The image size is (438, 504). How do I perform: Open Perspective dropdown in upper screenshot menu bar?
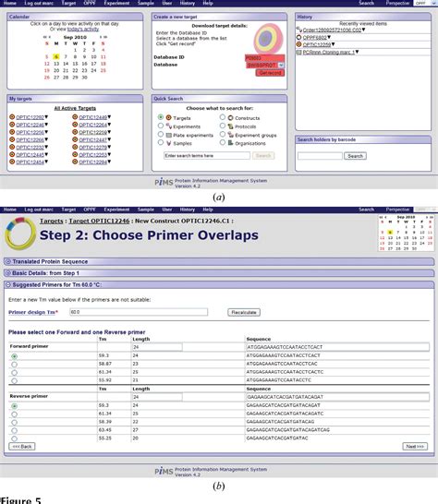click(425, 3)
